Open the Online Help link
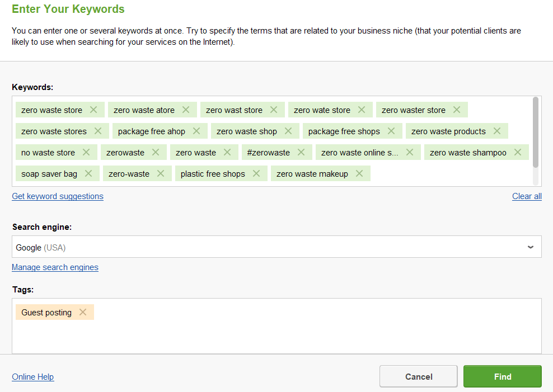Image resolution: width=553 pixels, height=392 pixels. tap(33, 377)
